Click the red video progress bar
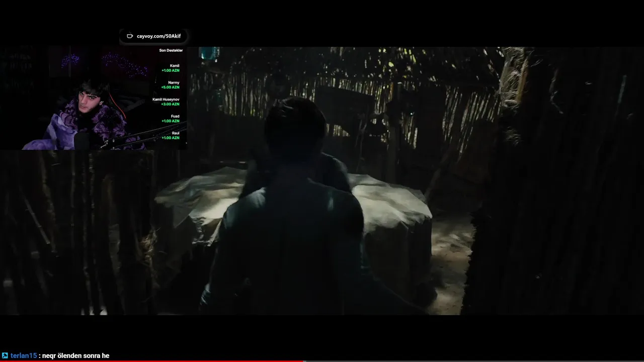The height and width of the screenshot is (362, 644). click(152, 360)
